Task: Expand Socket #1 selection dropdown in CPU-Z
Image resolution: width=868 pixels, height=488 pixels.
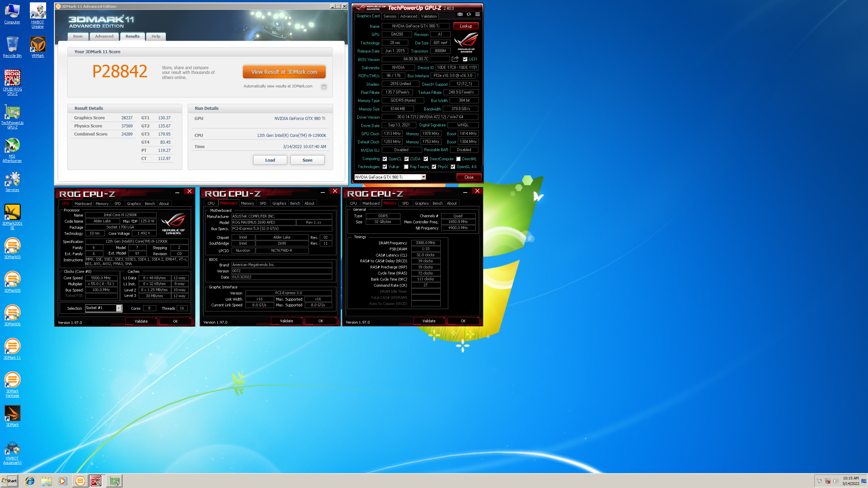Action: click(x=119, y=308)
